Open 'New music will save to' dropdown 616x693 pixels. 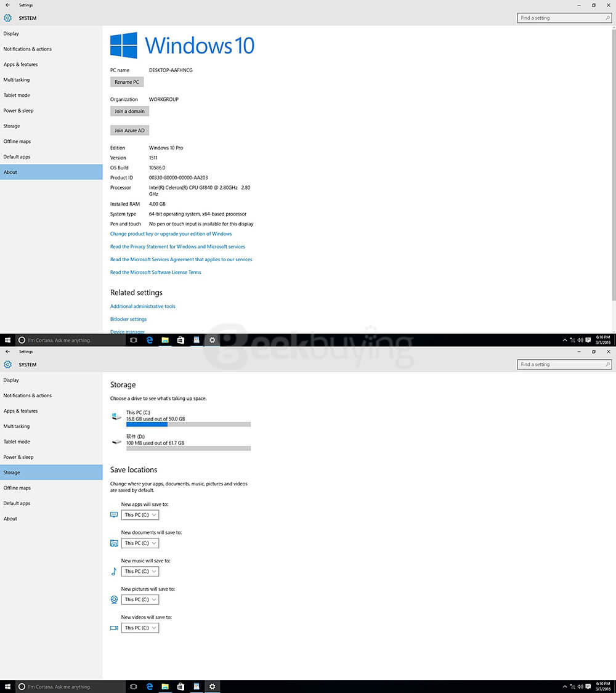click(x=140, y=572)
